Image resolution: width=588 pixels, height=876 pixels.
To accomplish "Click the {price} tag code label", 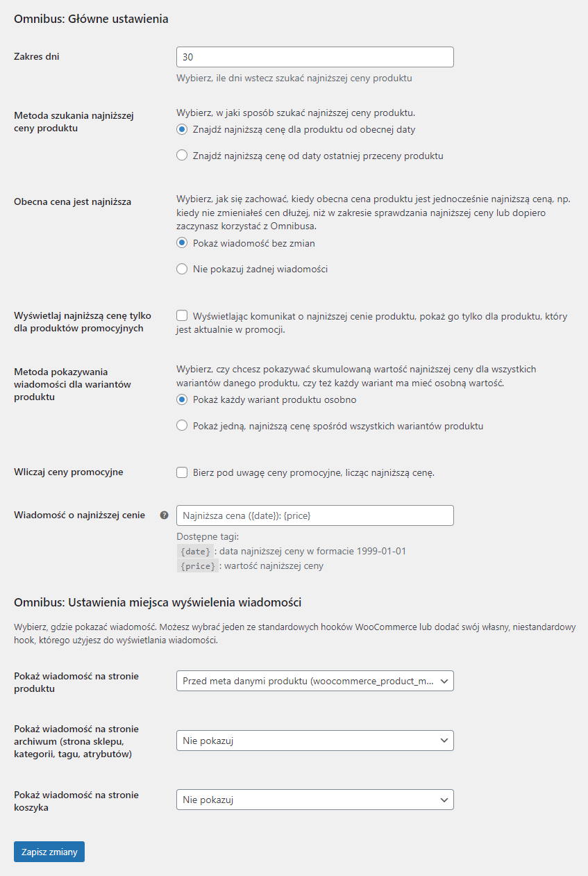I will tap(198, 566).
